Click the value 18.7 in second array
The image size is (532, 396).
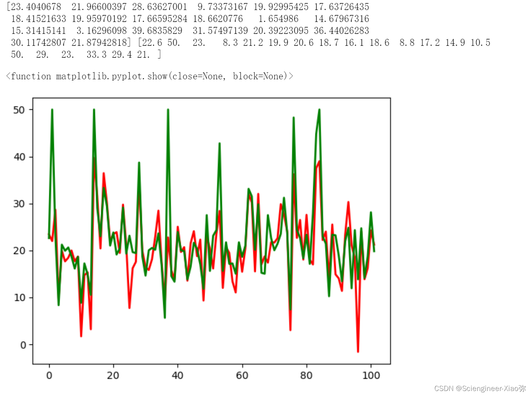point(329,43)
